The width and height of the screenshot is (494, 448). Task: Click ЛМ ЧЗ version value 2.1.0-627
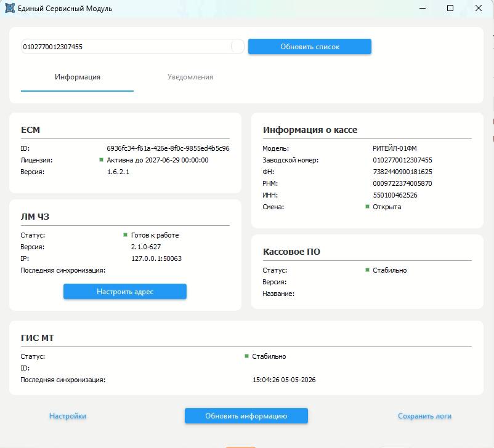tap(146, 247)
